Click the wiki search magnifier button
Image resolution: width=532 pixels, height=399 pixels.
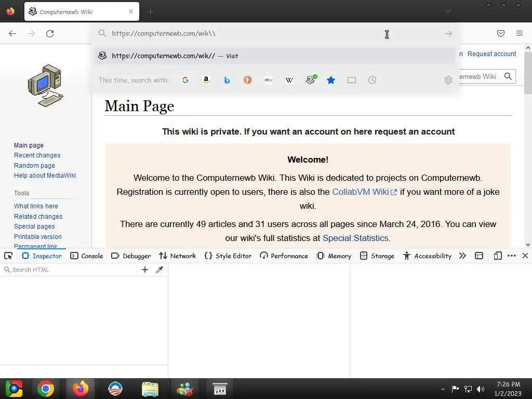[508, 76]
